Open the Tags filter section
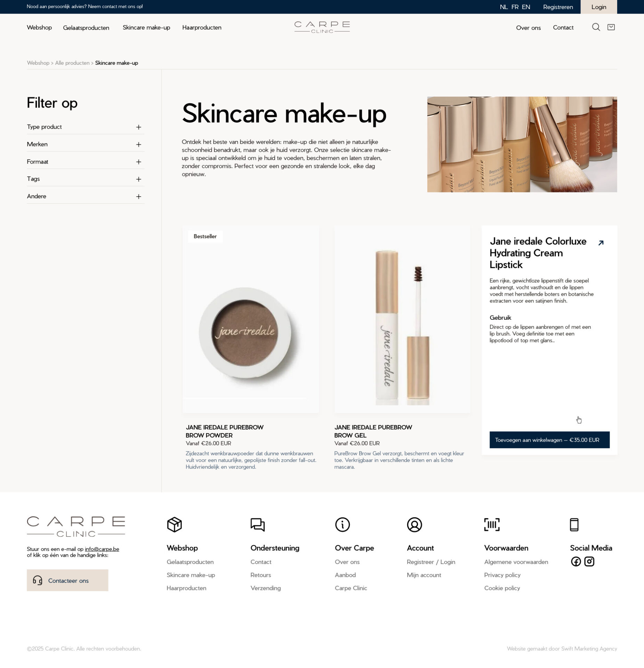The image size is (644, 668). 138,180
